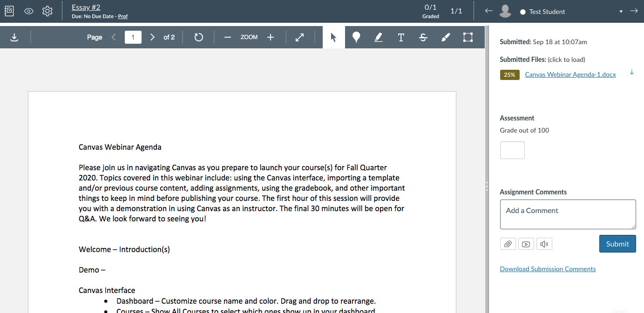Rotate the document page
The height and width of the screenshot is (313, 644).
(198, 37)
